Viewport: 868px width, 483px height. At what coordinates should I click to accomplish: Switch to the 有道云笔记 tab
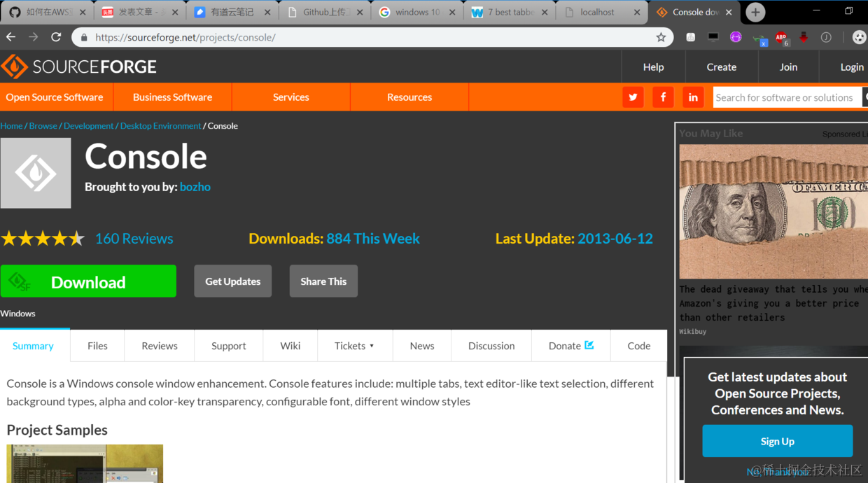pyautogui.click(x=232, y=12)
